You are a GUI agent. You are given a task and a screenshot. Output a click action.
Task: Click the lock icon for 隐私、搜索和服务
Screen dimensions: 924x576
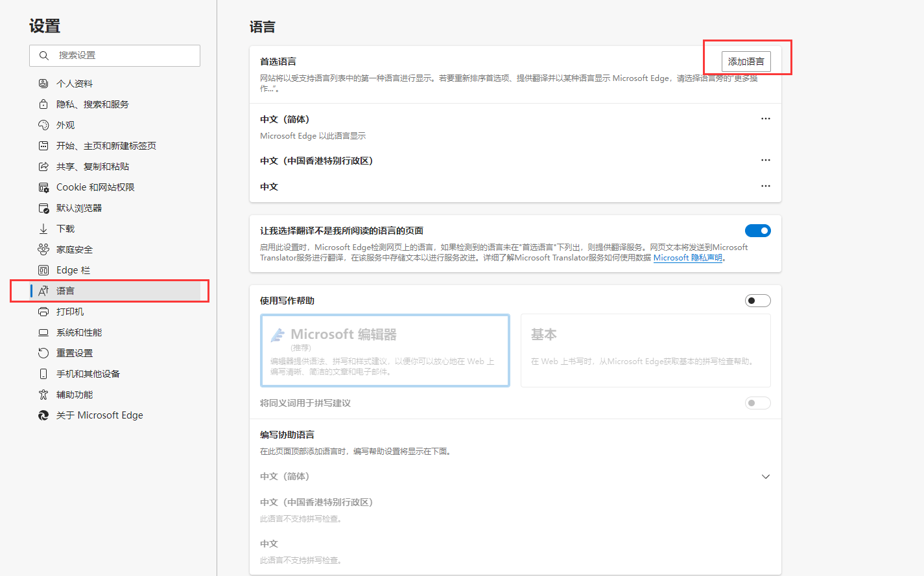43,104
